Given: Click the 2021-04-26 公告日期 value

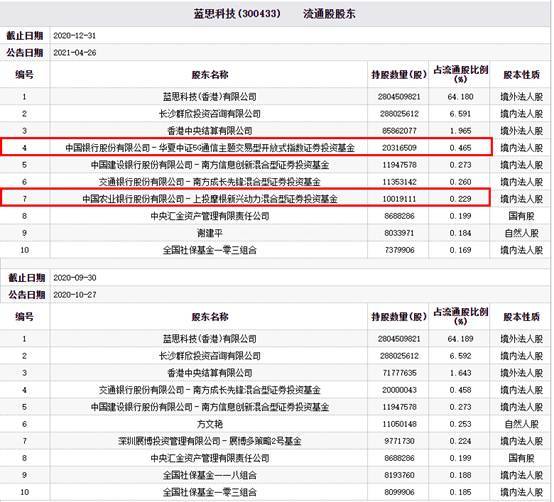Looking at the screenshot, I should click(x=75, y=53).
